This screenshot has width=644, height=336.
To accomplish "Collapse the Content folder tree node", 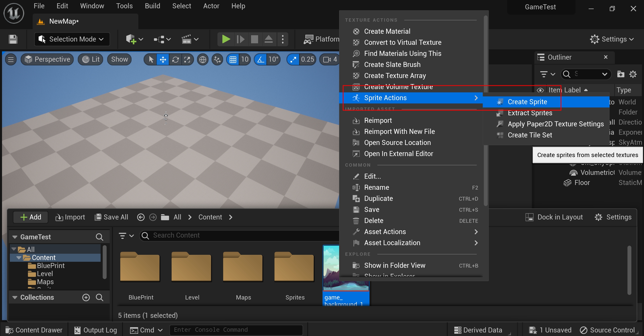I will coord(19,258).
